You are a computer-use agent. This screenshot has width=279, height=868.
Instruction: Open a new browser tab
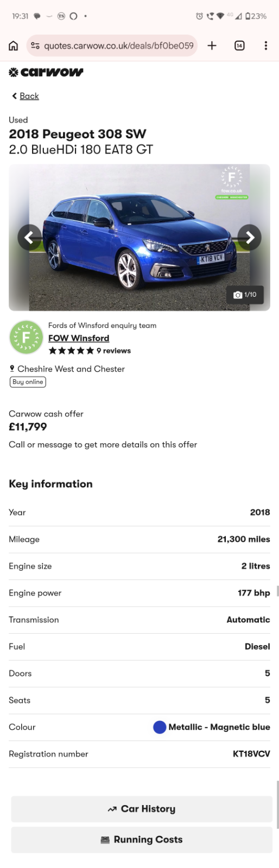pos(212,46)
